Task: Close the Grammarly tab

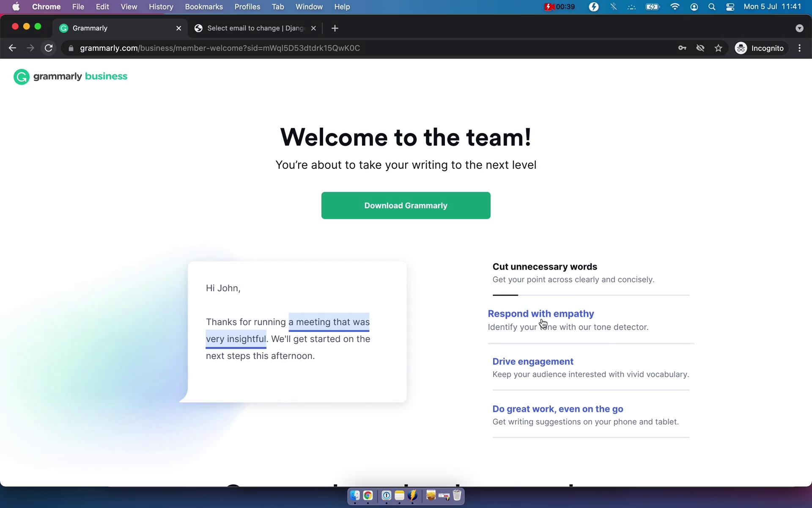Action: pyautogui.click(x=178, y=28)
